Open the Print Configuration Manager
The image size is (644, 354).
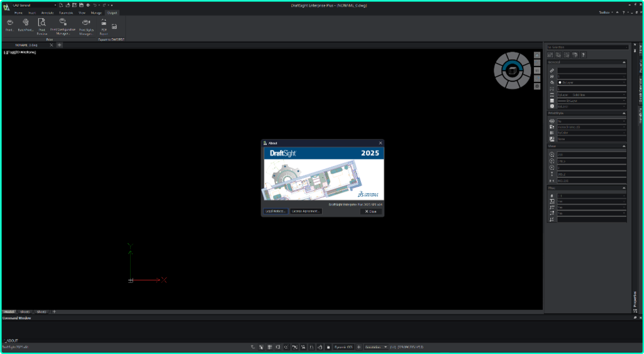pyautogui.click(x=63, y=26)
